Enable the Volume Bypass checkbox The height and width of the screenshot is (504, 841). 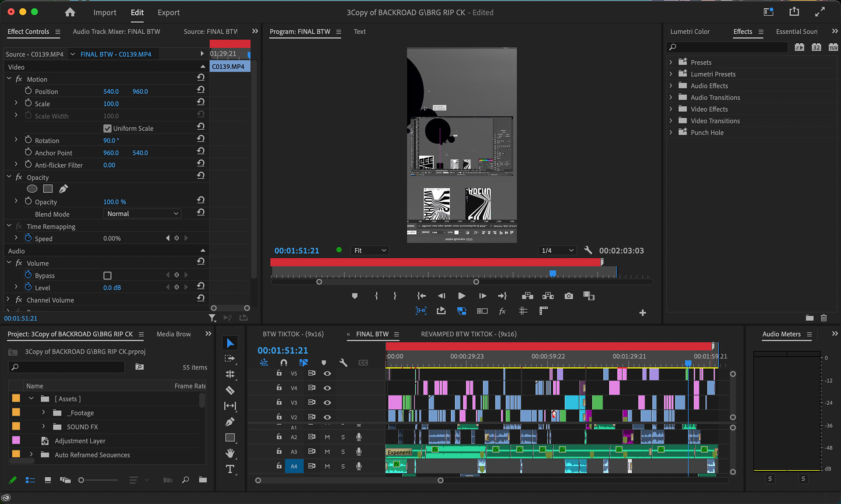coord(107,275)
